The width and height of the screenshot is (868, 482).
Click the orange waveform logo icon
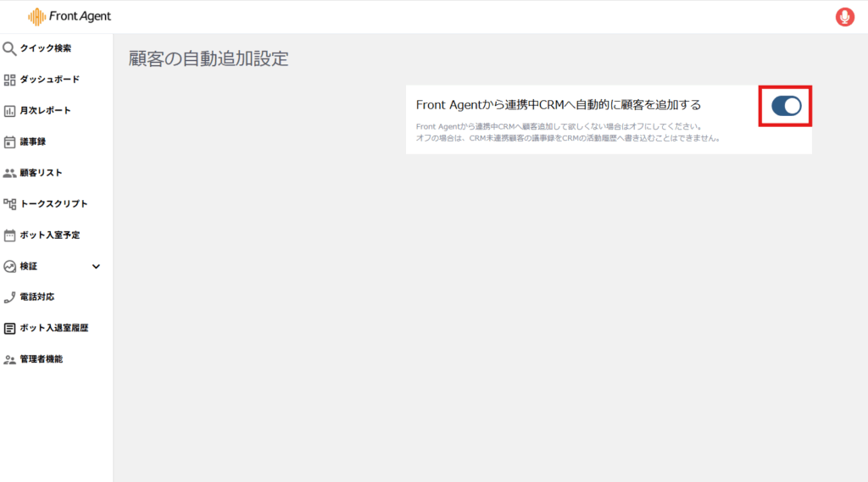coord(37,17)
